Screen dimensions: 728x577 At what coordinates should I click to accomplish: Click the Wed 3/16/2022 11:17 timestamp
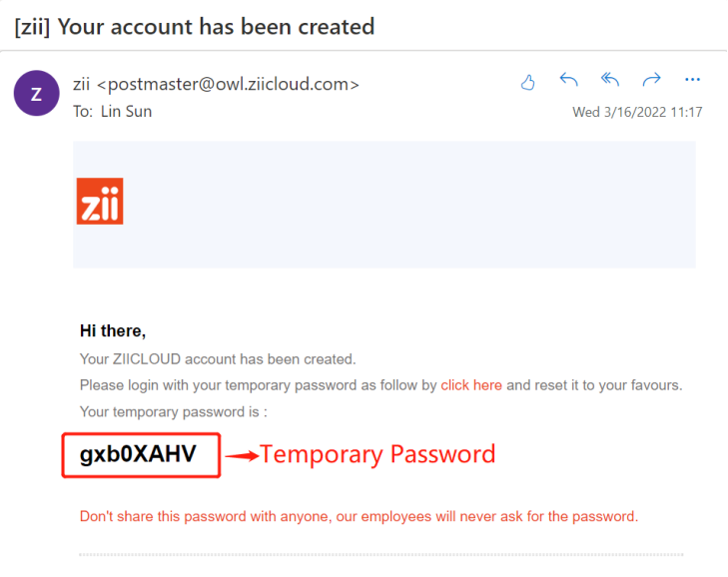pyautogui.click(x=637, y=112)
